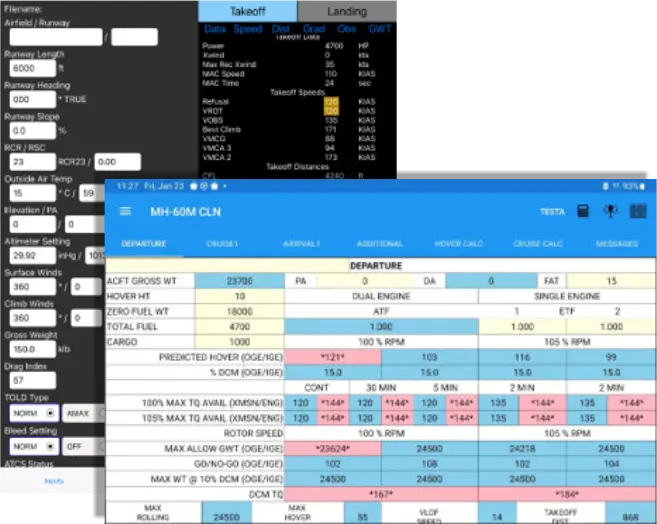Switch to the ARRIVAL1 tab

coord(301,244)
